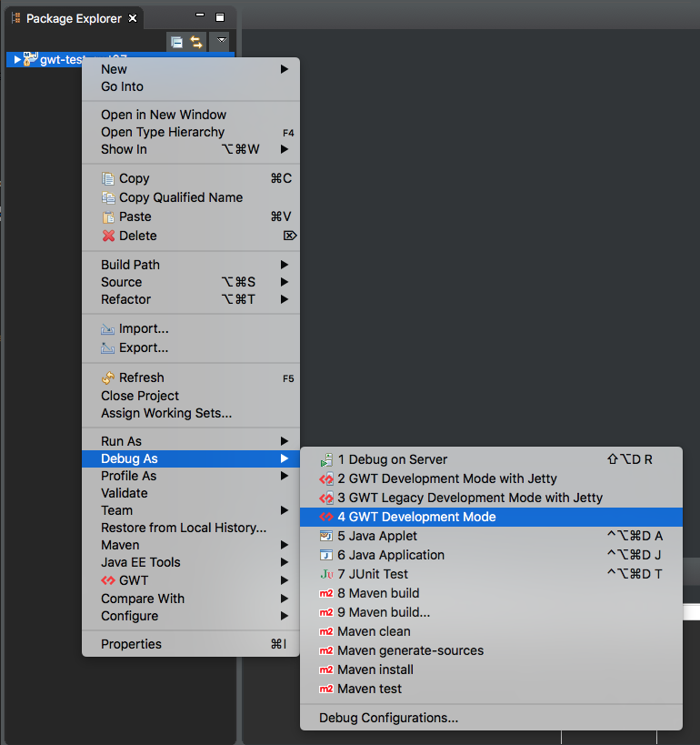Viewport: 700px width, 745px height.
Task: Click GWT Legacy Development Mode with Jetty icon
Action: tap(326, 498)
